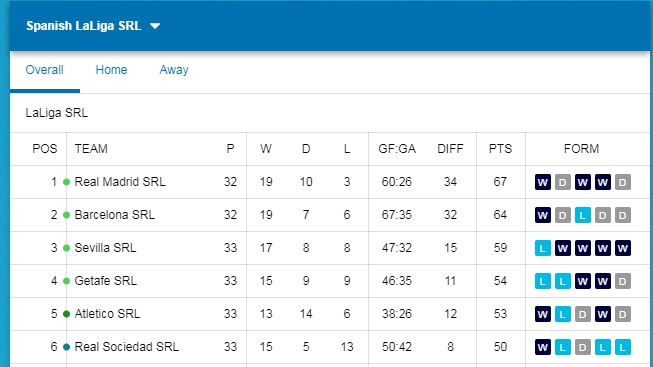Open the Real Madrid SRL team link
Screen dimensions: 653x367
(120, 182)
